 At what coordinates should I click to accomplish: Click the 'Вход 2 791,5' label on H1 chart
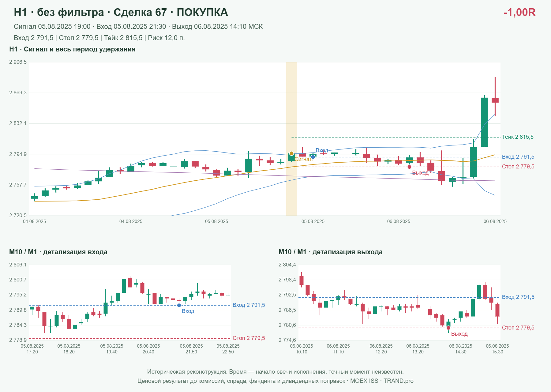tap(518, 157)
